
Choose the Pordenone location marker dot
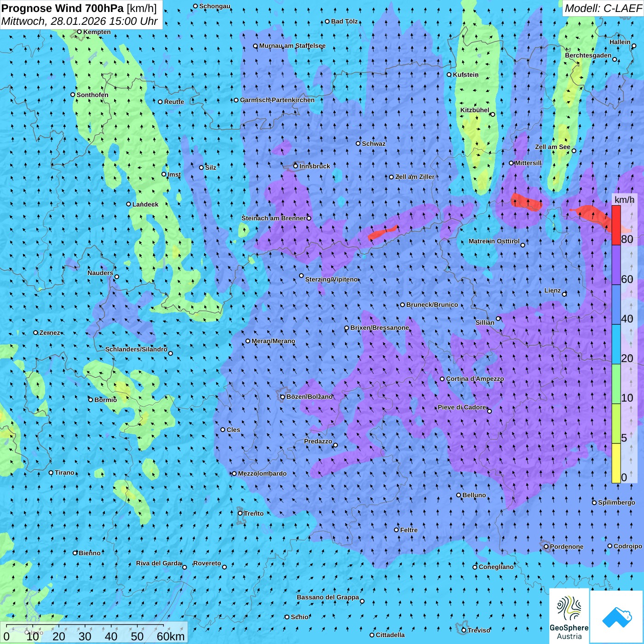(546, 546)
